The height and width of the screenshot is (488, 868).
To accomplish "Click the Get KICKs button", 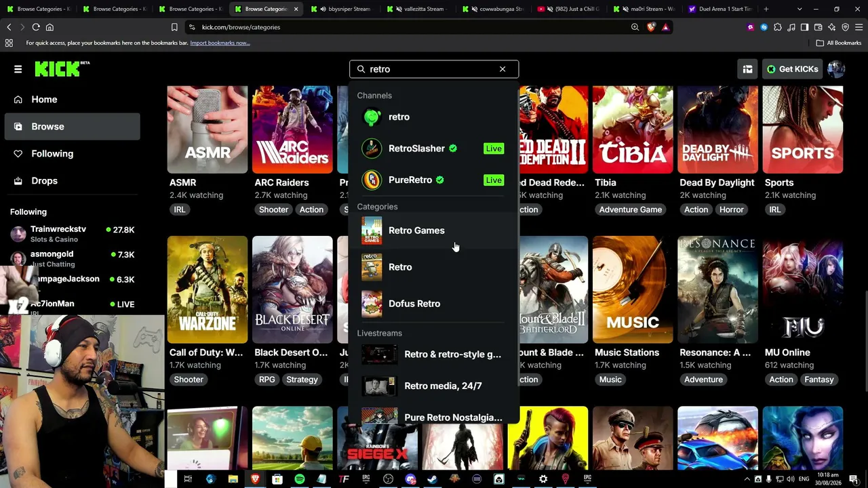I will pyautogui.click(x=792, y=69).
